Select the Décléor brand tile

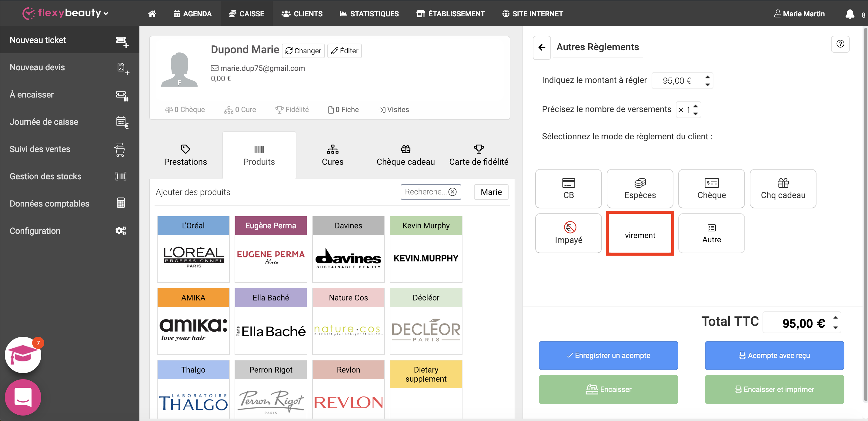pos(426,321)
